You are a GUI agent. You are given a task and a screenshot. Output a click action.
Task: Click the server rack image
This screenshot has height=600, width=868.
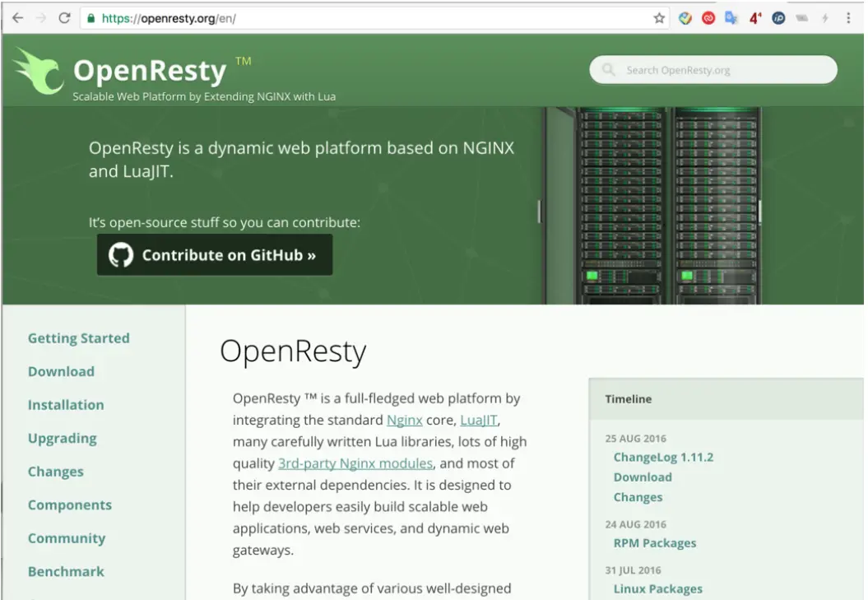point(652,206)
